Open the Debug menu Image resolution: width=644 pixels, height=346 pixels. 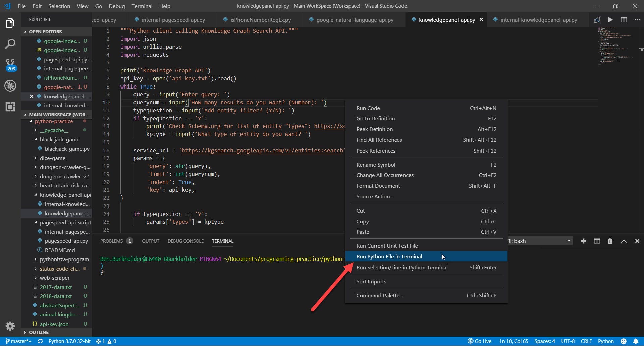pos(116,6)
